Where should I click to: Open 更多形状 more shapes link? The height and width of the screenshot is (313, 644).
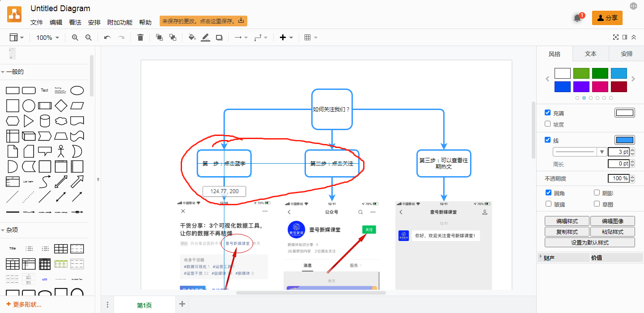point(24,305)
